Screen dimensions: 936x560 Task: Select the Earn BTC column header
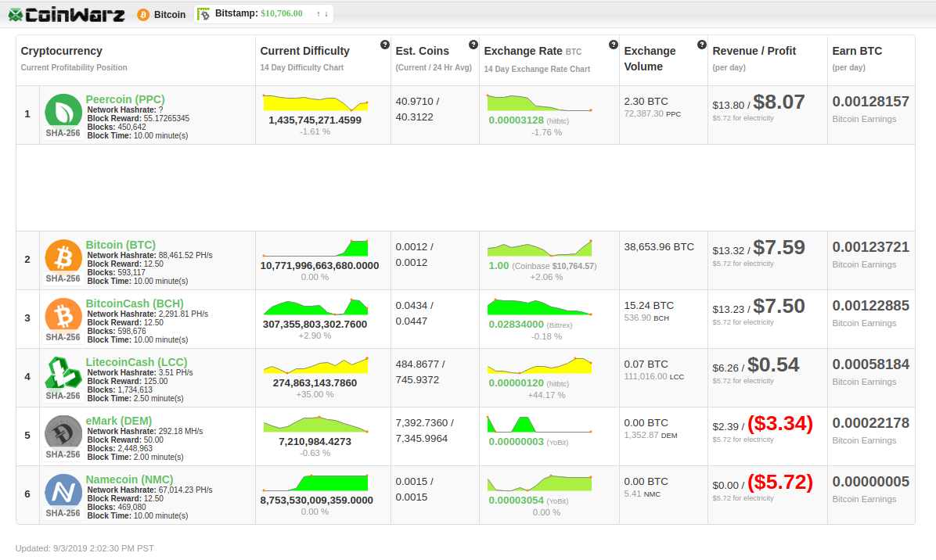(x=857, y=52)
